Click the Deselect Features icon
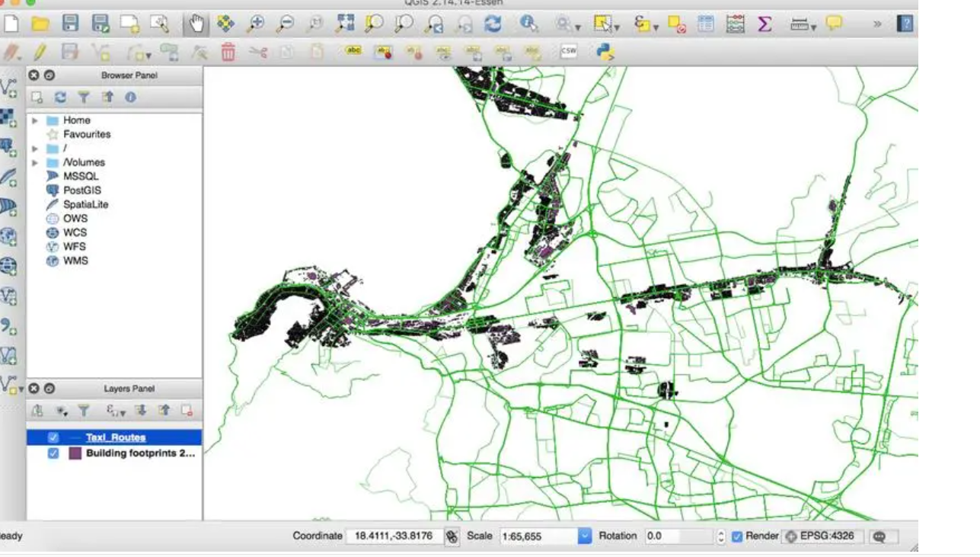This screenshot has height=557, width=980. 676,24
